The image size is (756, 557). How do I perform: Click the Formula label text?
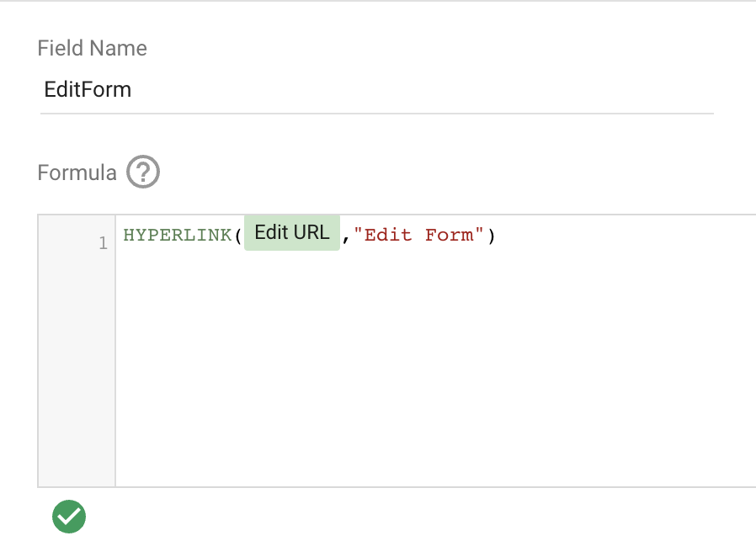click(x=77, y=172)
